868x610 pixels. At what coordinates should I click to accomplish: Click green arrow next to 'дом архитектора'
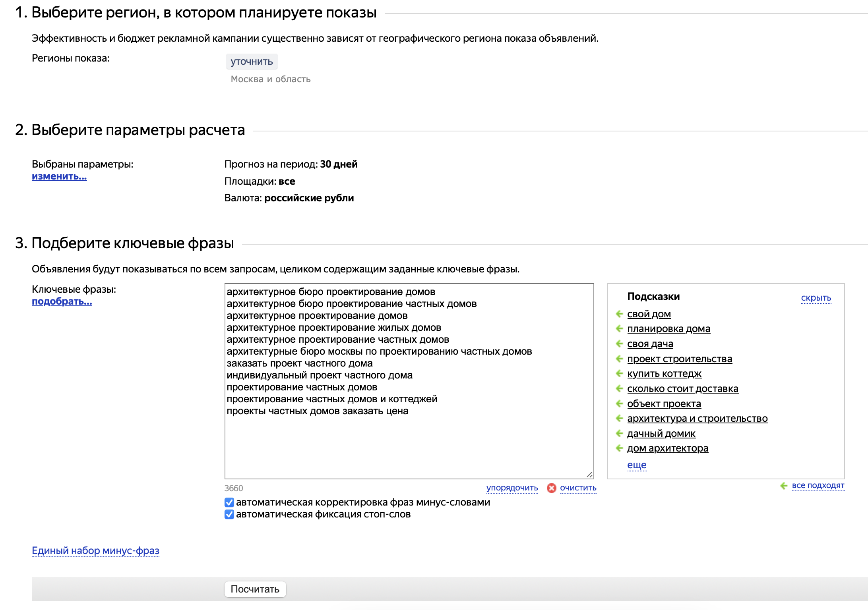(619, 448)
